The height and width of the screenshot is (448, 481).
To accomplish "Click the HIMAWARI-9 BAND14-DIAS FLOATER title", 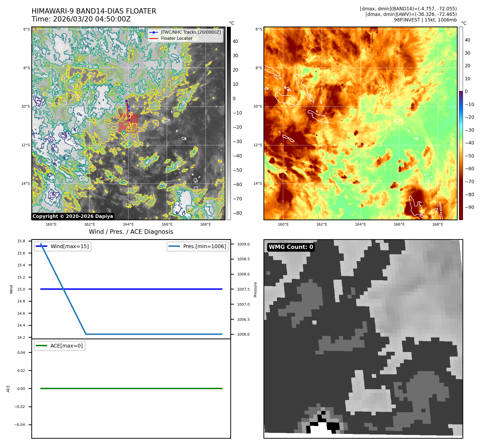I will tap(94, 11).
